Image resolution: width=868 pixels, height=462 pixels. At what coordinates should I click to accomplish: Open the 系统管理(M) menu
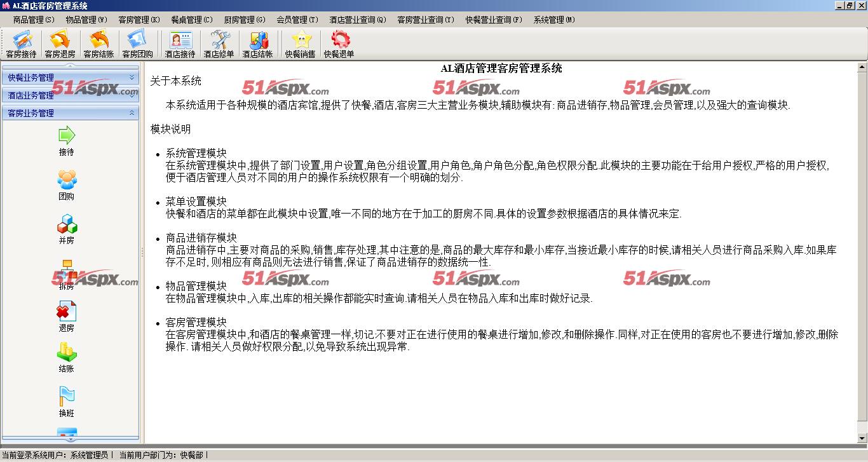(x=554, y=20)
